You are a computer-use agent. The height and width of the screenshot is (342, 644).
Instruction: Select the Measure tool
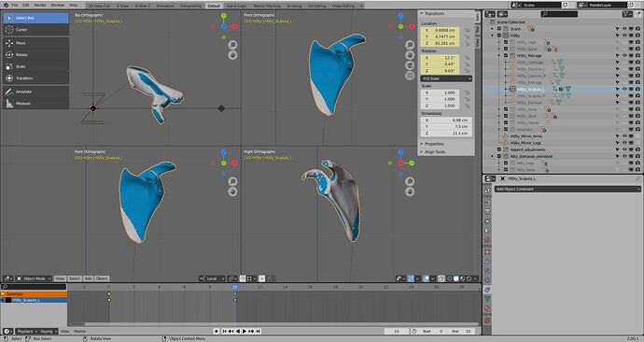(x=35, y=104)
